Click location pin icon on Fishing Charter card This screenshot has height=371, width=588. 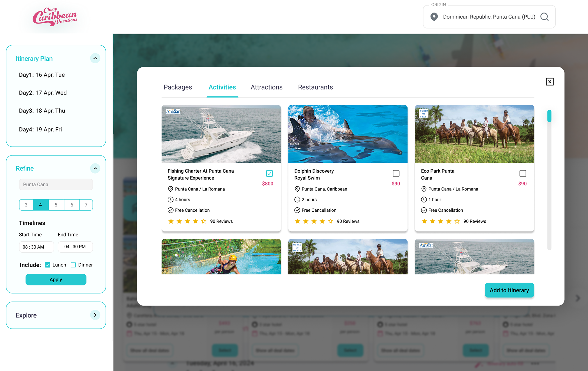tap(171, 189)
